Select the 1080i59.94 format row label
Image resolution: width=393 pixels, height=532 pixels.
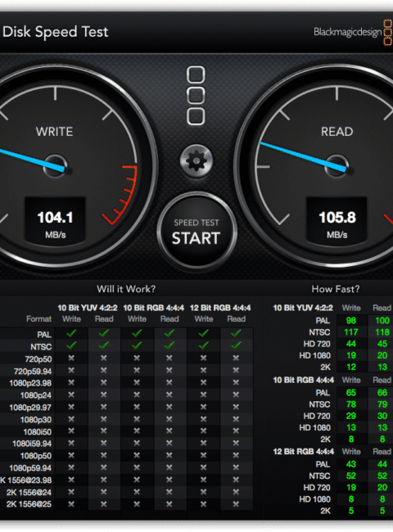[32, 444]
